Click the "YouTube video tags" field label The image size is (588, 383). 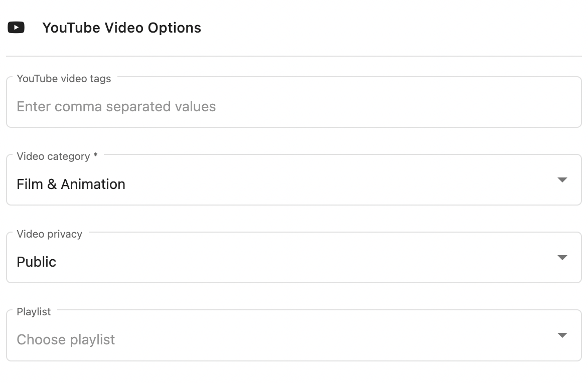(x=64, y=79)
